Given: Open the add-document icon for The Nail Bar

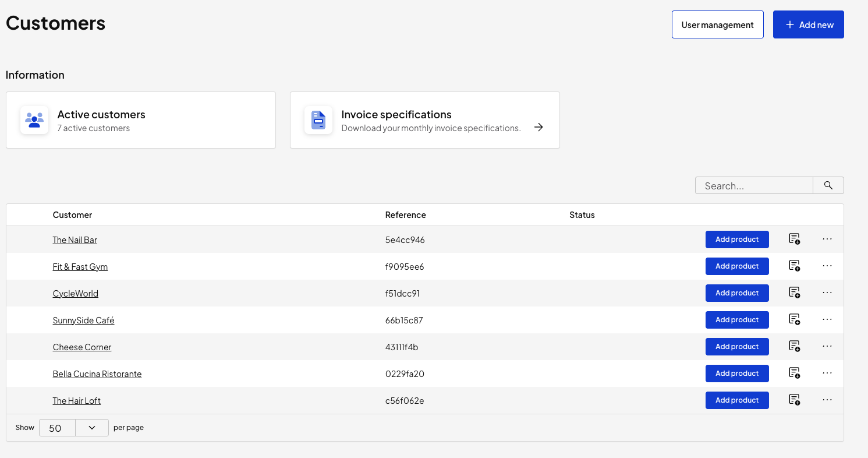Looking at the screenshot, I should click(x=795, y=239).
